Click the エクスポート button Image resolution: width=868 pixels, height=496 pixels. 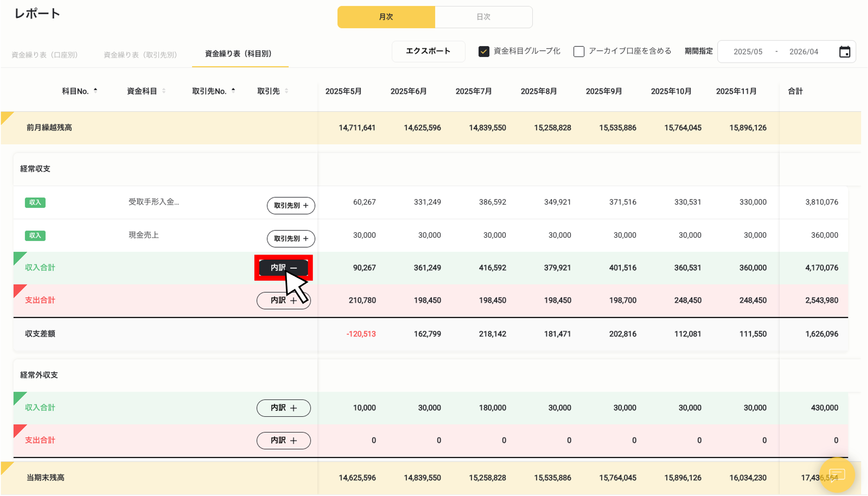coord(428,51)
